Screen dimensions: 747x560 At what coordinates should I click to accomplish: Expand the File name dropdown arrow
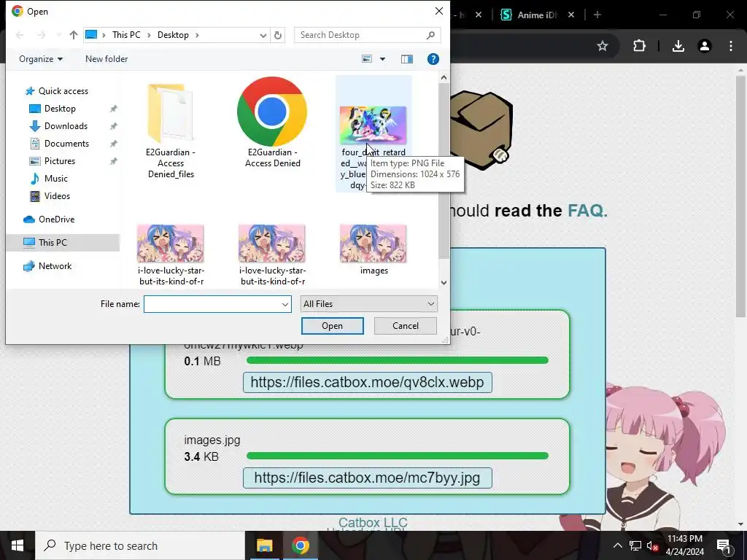coord(285,304)
